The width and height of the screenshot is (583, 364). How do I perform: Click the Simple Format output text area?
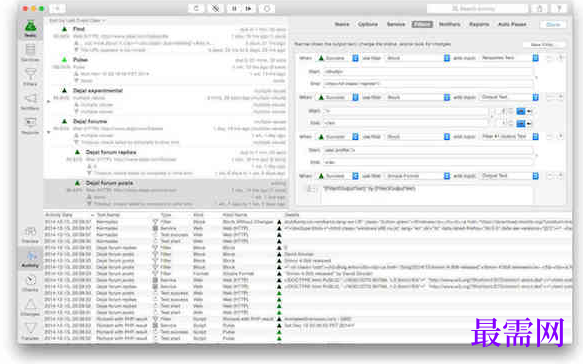pos(427,194)
